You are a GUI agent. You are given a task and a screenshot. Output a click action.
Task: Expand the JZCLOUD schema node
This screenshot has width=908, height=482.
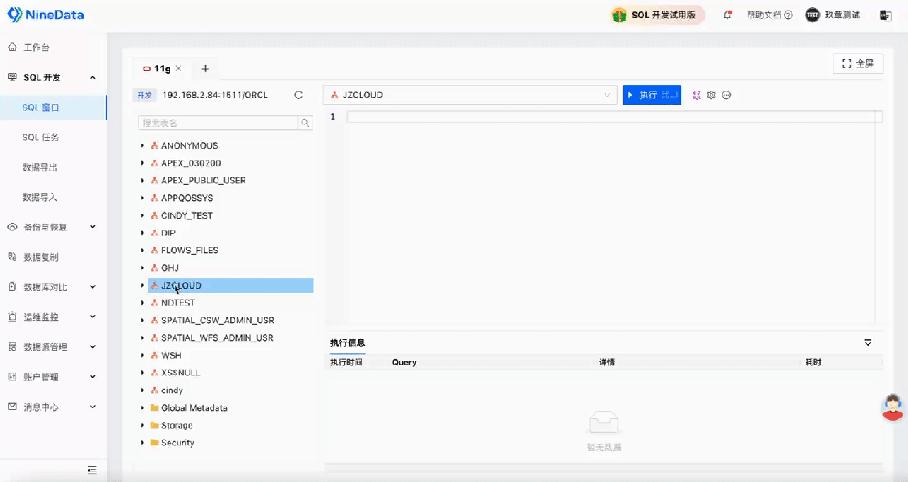142,285
